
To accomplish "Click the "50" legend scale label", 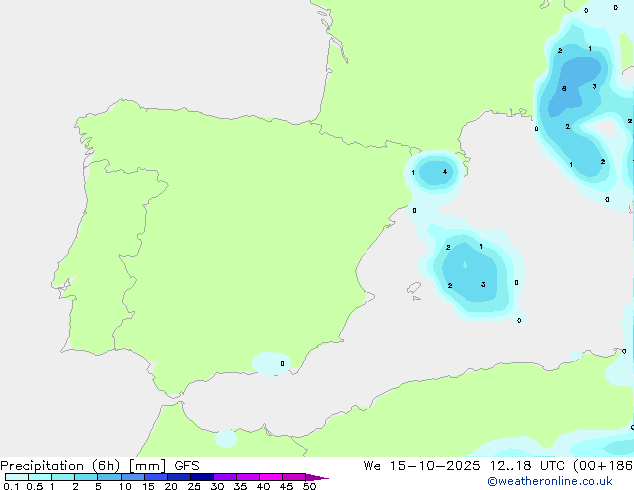I will tap(309, 486).
